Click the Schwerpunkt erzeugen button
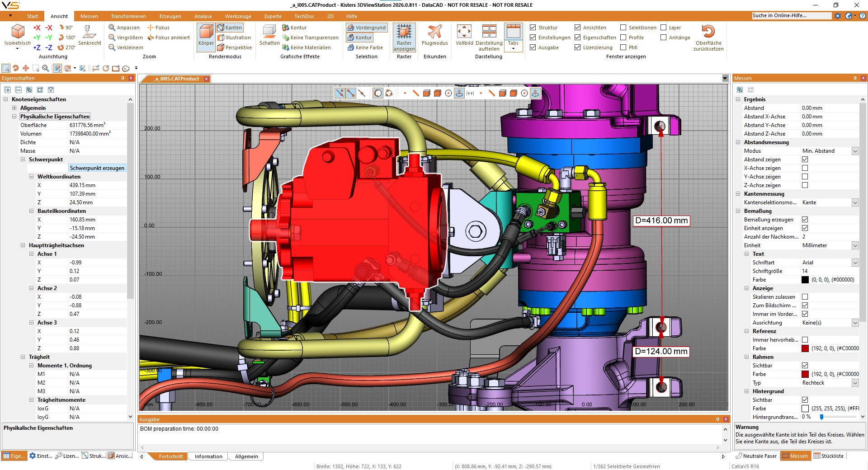 coord(97,168)
